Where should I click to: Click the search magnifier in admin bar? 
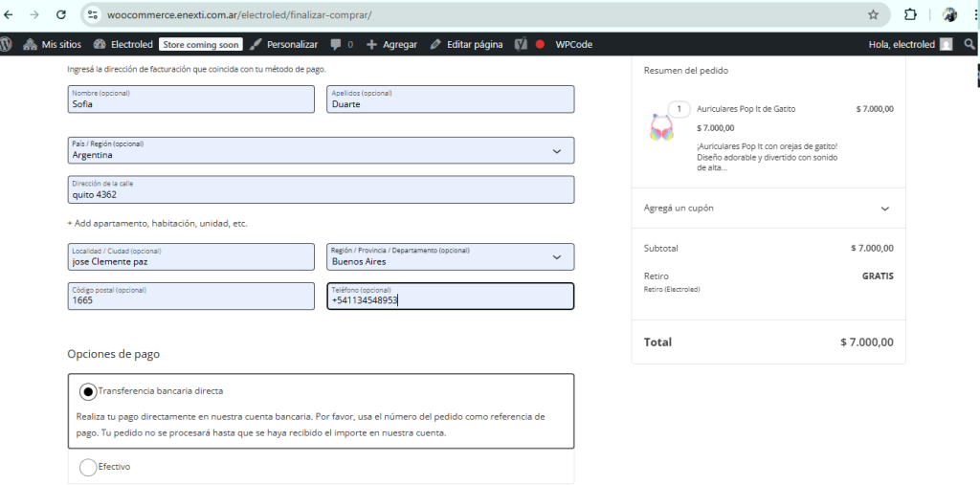point(969,44)
